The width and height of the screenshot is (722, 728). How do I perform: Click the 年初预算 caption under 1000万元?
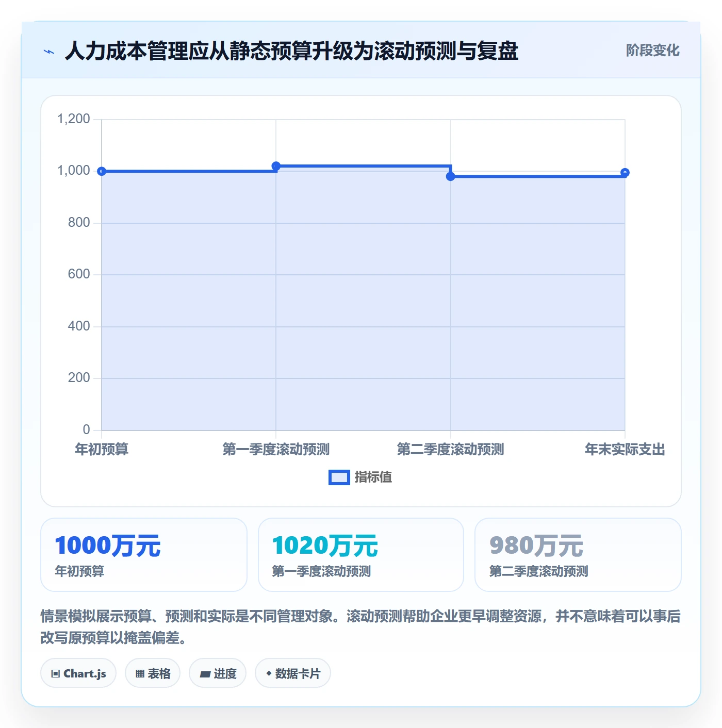[79, 571]
